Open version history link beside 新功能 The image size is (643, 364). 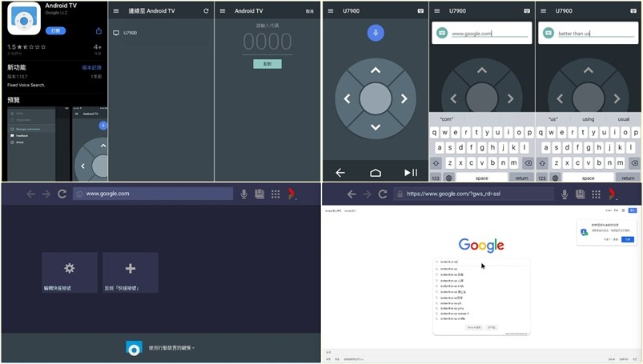coord(92,68)
